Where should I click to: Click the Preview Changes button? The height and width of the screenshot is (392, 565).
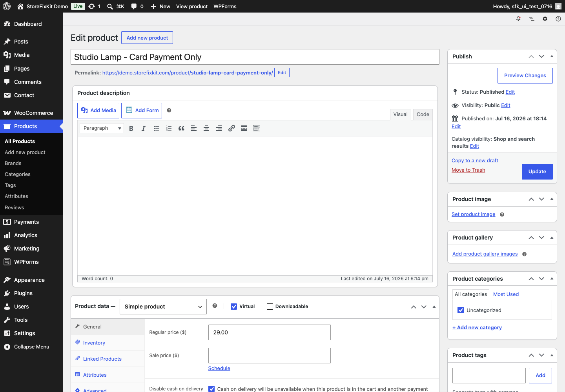pyautogui.click(x=525, y=76)
